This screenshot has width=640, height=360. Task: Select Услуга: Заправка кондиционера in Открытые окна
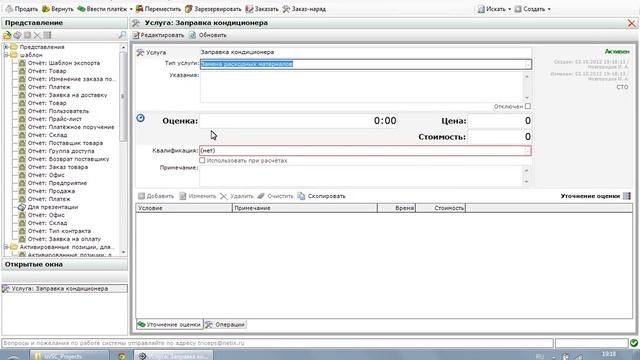tap(64, 289)
